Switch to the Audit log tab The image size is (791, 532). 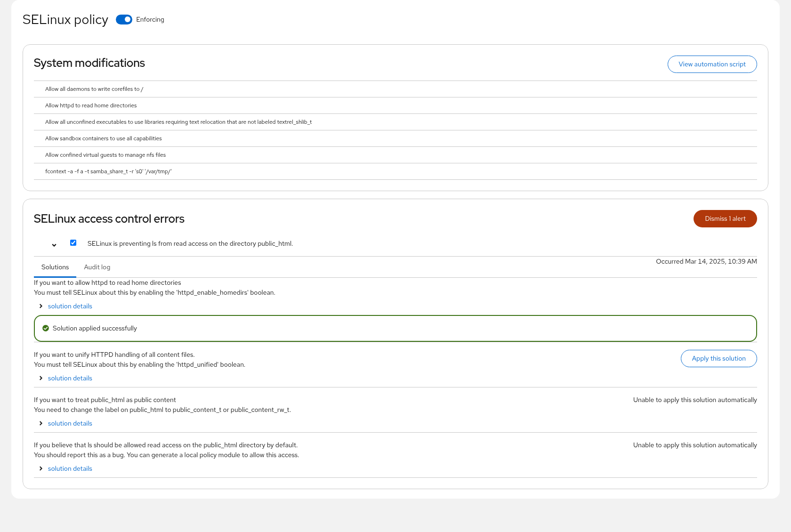tap(97, 267)
